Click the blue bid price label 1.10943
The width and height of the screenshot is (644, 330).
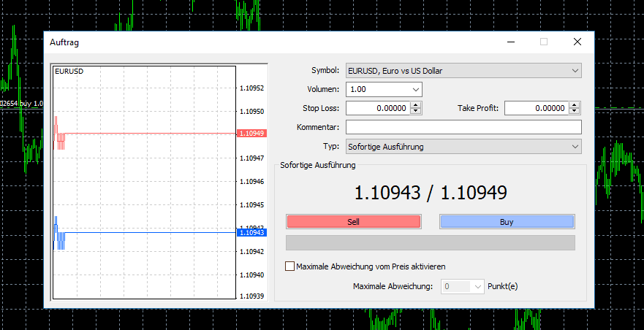pos(251,233)
